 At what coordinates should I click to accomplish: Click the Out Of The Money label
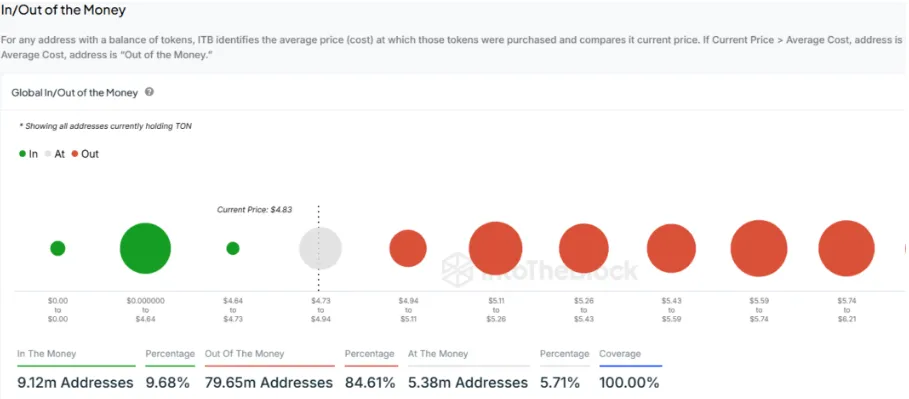tap(245, 354)
